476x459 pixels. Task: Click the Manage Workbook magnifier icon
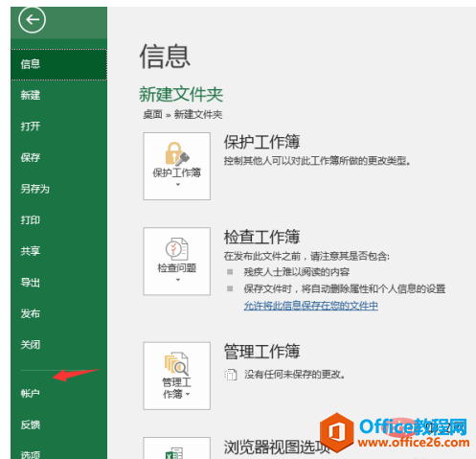point(176,364)
